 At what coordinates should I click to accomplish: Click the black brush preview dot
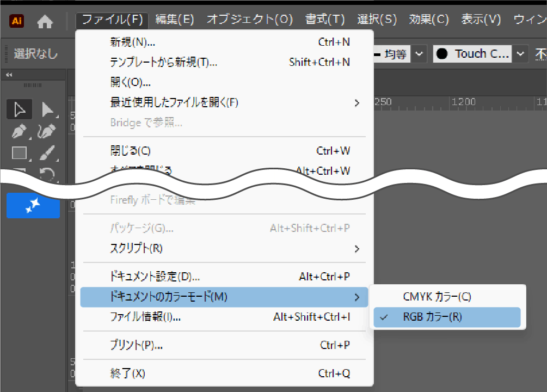pos(442,54)
